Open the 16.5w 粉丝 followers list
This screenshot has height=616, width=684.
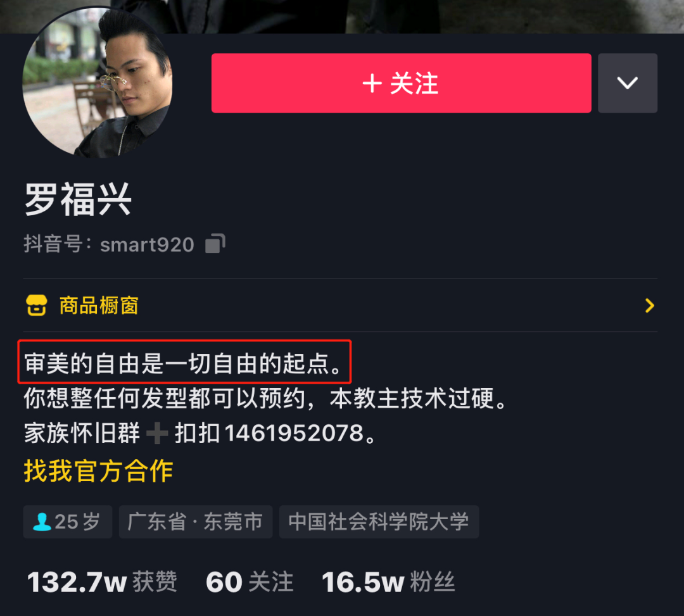pyautogui.click(x=388, y=582)
